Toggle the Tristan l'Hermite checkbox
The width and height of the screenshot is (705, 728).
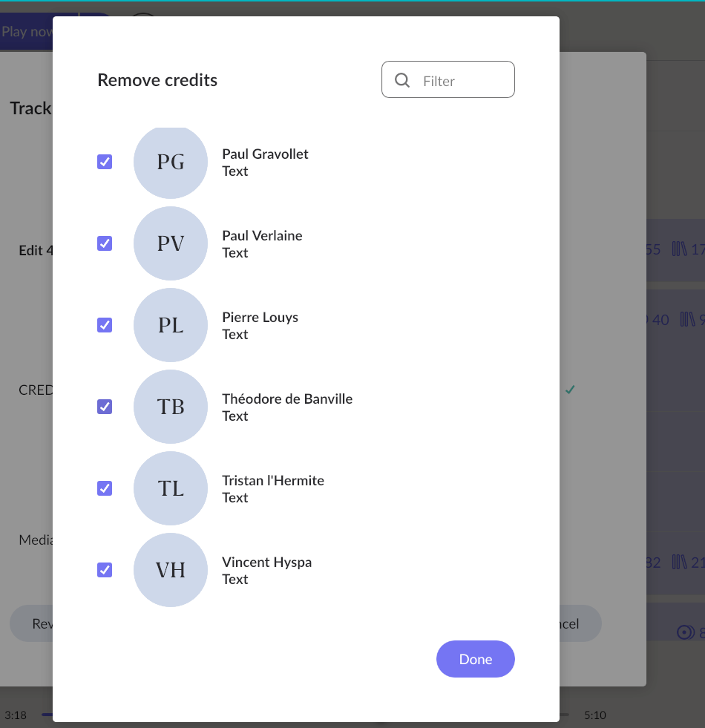[x=105, y=488]
